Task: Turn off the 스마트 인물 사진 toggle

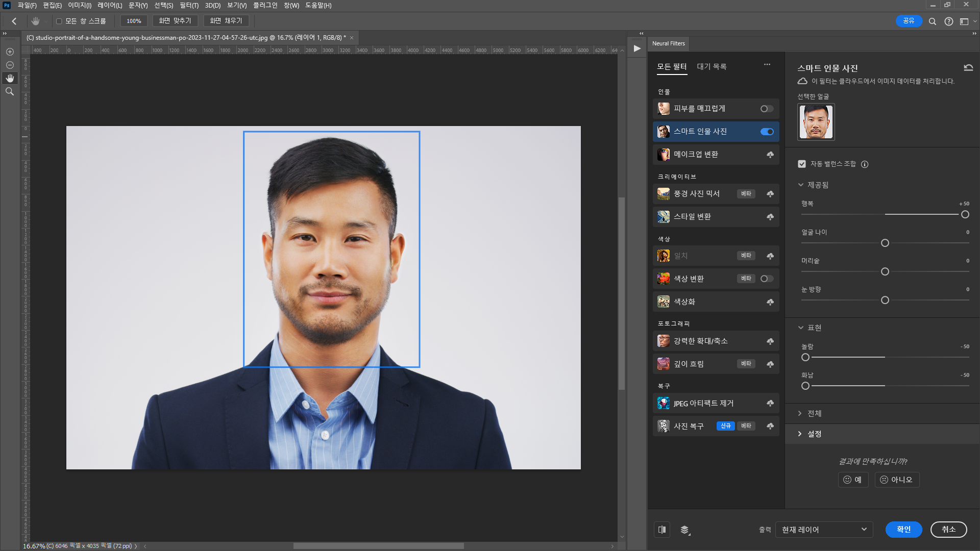Action: (767, 132)
